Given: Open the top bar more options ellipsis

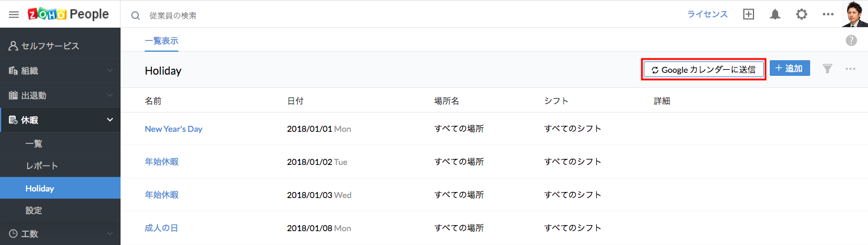Looking at the screenshot, I should point(828,14).
